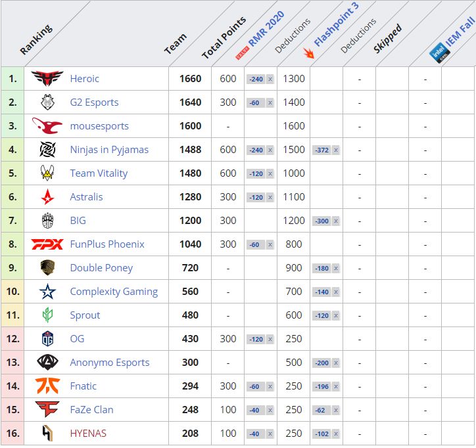Click the Heroic team logo
Viewport: 476px width, 448px height.
(x=47, y=79)
